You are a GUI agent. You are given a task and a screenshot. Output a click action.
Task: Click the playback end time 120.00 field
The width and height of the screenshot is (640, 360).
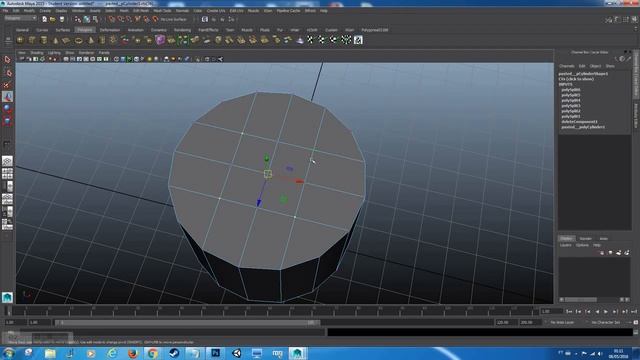tap(506, 322)
